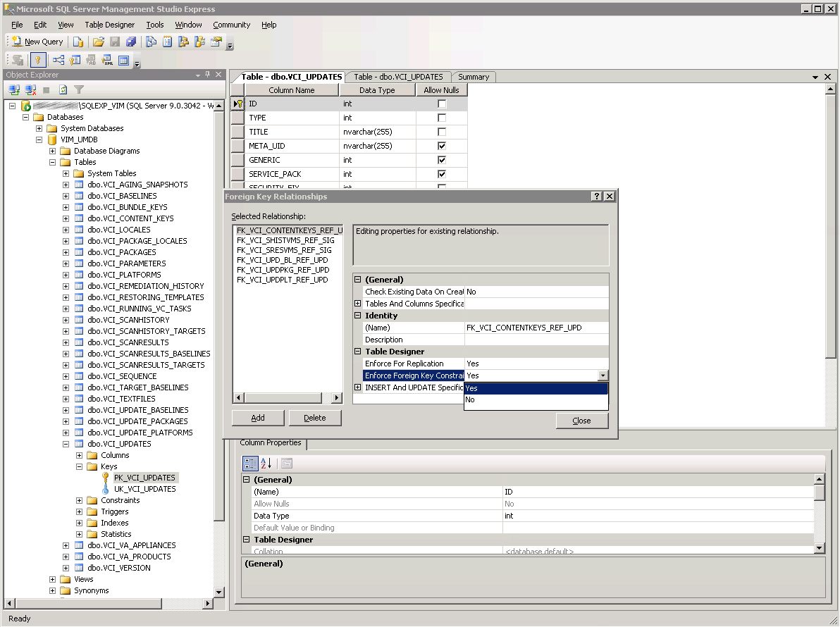Open the File menu
This screenshot has height=627, width=840.
click(17, 25)
